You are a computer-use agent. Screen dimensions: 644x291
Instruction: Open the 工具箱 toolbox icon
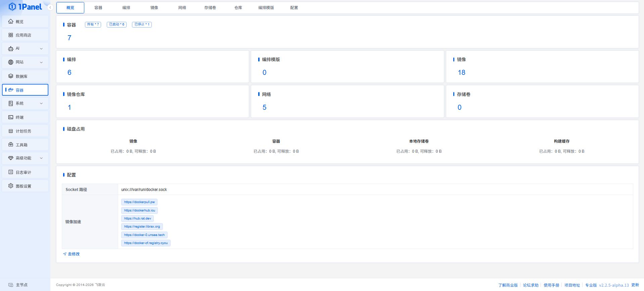11,145
